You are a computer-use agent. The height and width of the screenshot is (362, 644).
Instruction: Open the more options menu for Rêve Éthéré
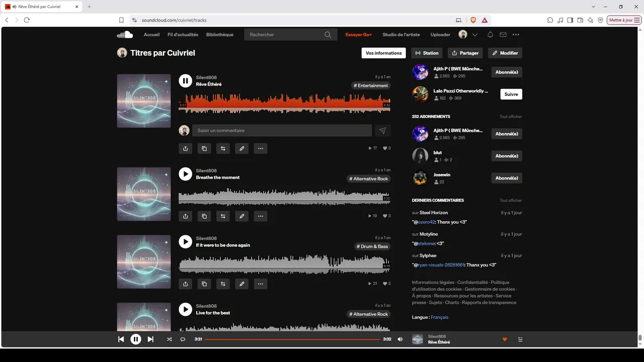tap(260, 148)
